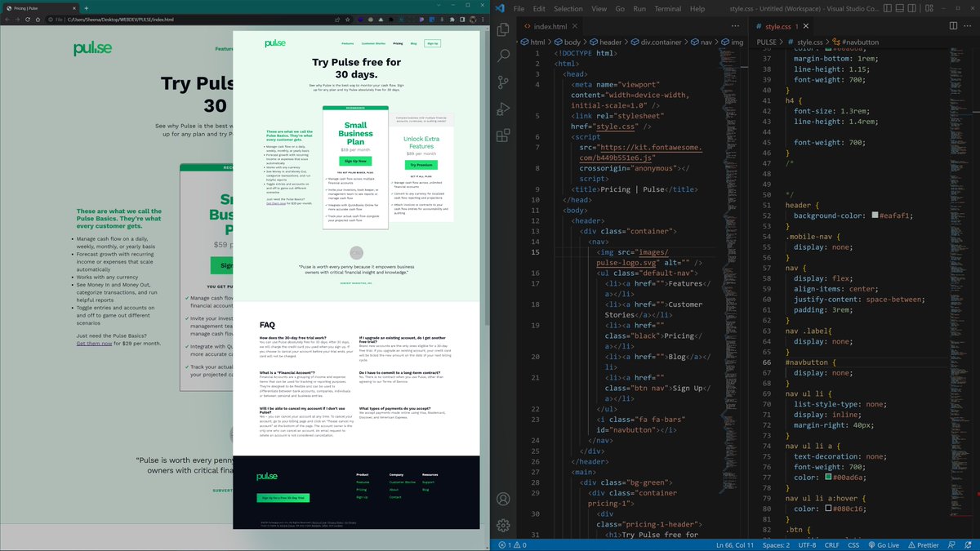Click Sign Up Now on Small Business Plan
The height and width of the screenshot is (551, 980).
pos(354,161)
